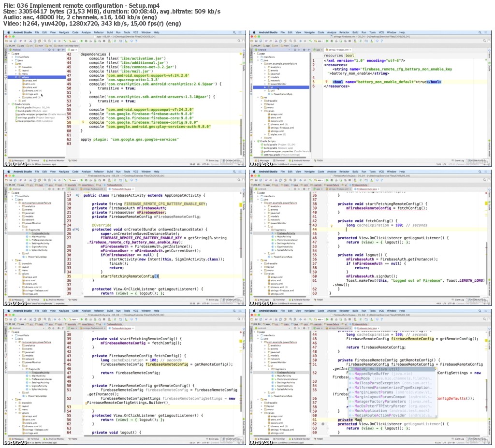The height and width of the screenshot is (448, 495).
Task: Click Make Project hammer icon in 00:02:30 toolbar
Action: point(311,41)
